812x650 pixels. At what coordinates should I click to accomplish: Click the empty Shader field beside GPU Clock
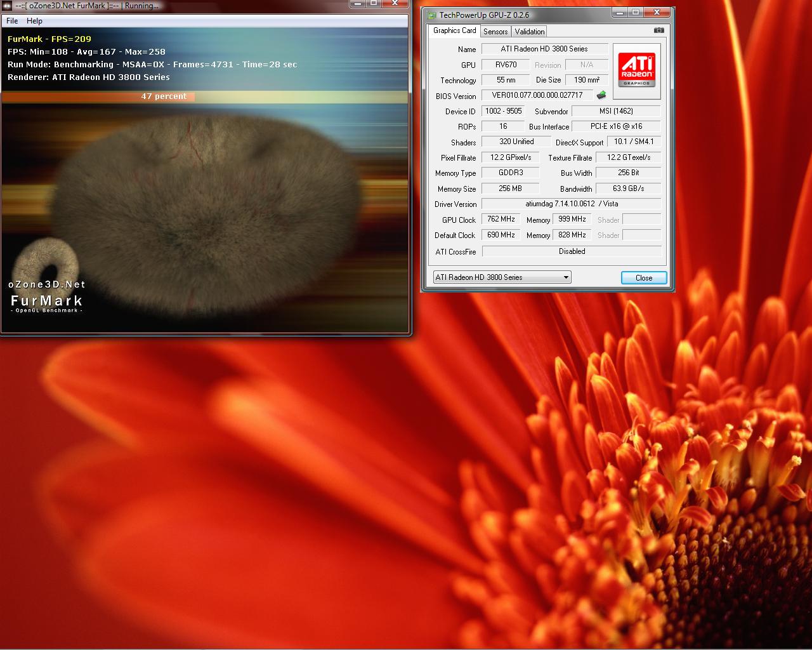point(641,219)
